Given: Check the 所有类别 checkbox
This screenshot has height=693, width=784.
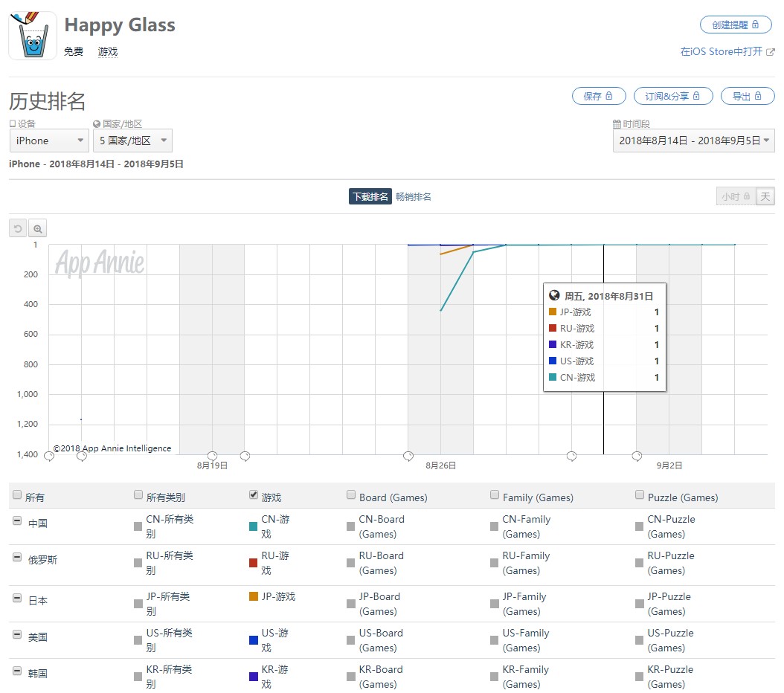Looking at the screenshot, I should [x=138, y=495].
